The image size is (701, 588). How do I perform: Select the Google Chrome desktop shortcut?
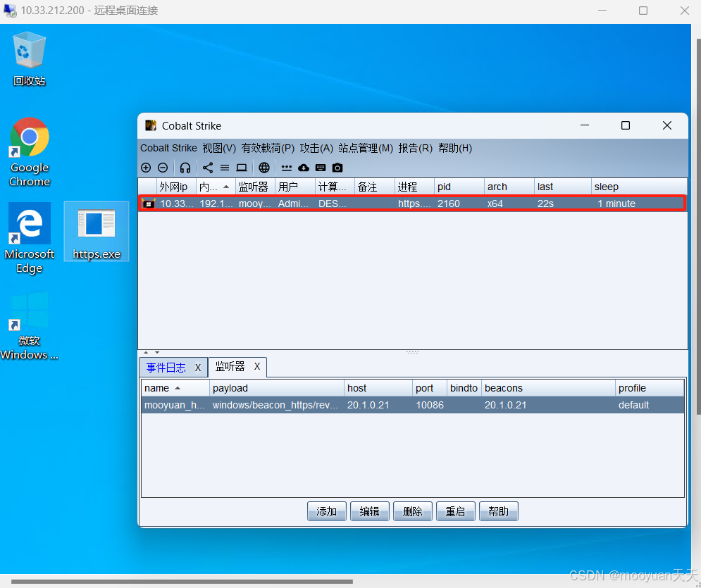click(29, 152)
